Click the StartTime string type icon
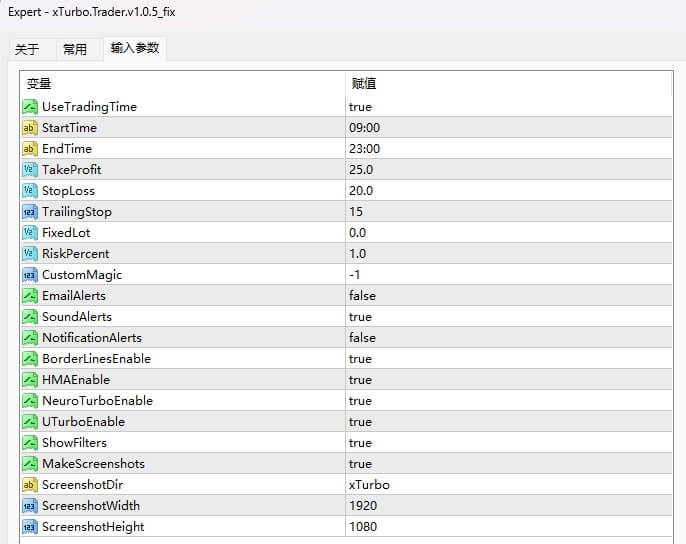The height and width of the screenshot is (544, 686). pos(30,128)
